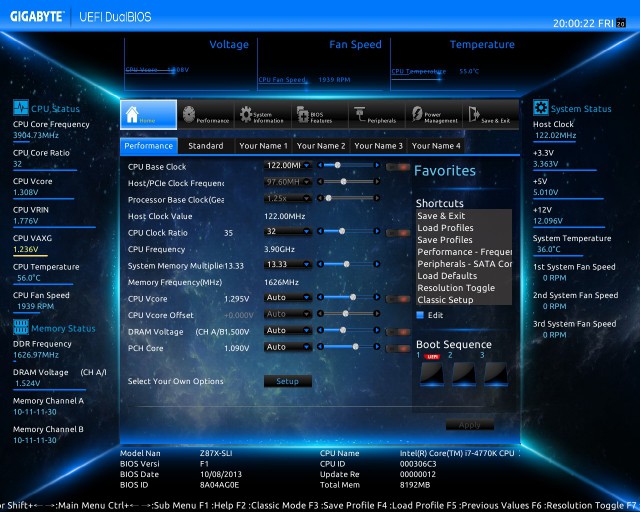
Task: Switch to the Standard tab
Action: pyautogui.click(x=206, y=146)
